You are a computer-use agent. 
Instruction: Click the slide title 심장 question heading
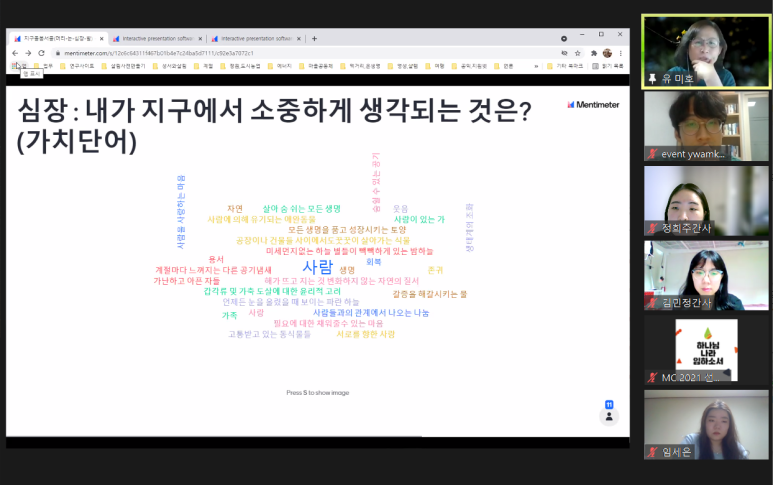coord(274,126)
